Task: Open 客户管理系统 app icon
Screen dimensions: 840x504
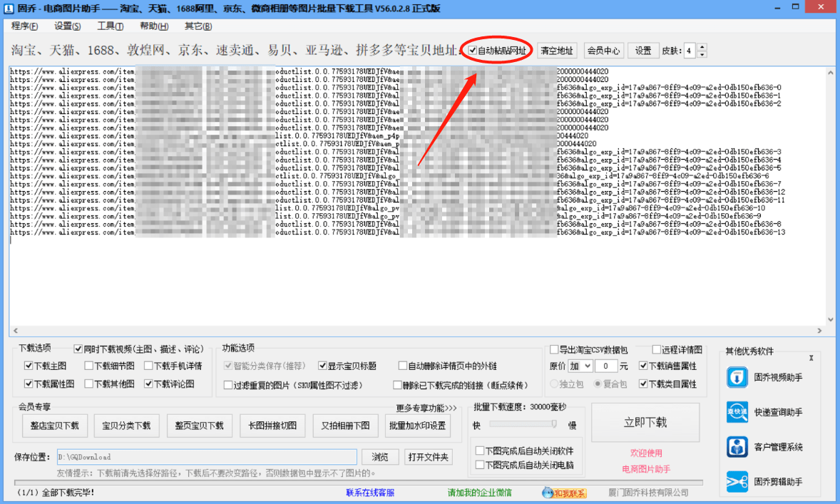Action: [737, 447]
